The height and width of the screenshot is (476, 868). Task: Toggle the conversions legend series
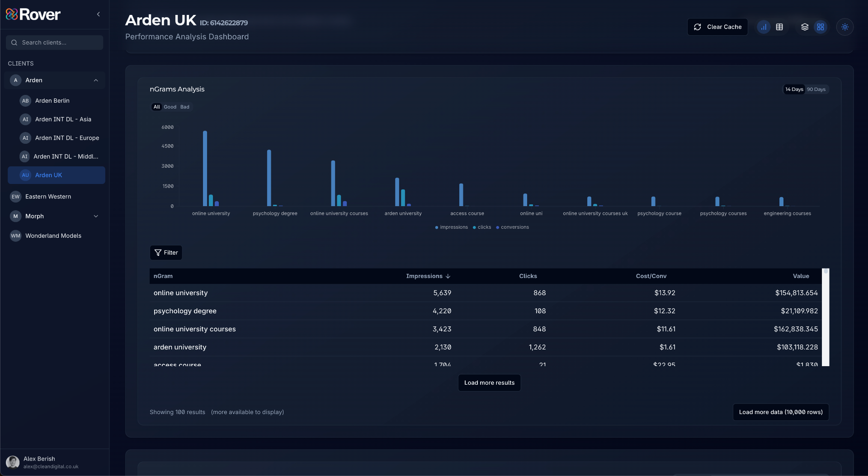512,227
